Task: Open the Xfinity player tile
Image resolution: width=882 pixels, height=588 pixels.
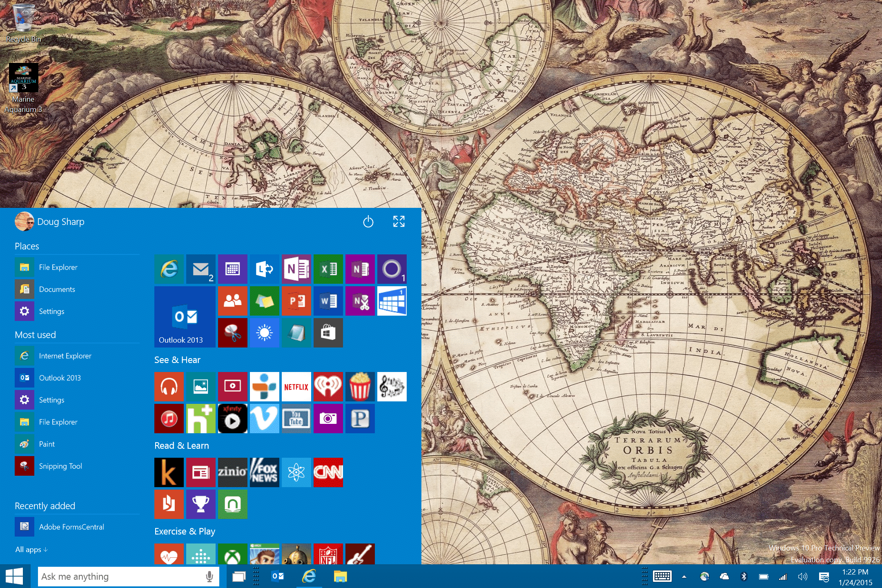Action: pyautogui.click(x=233, y=419)
